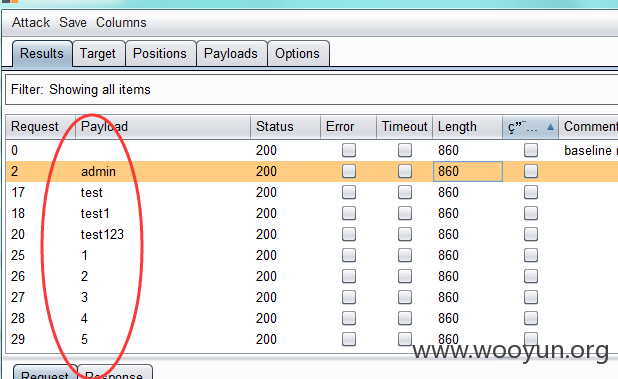Toggle Error checkbox in request 26 row
Image resolution: width=618 pixels, height=379 pixels.
click(x=349, y=276)
